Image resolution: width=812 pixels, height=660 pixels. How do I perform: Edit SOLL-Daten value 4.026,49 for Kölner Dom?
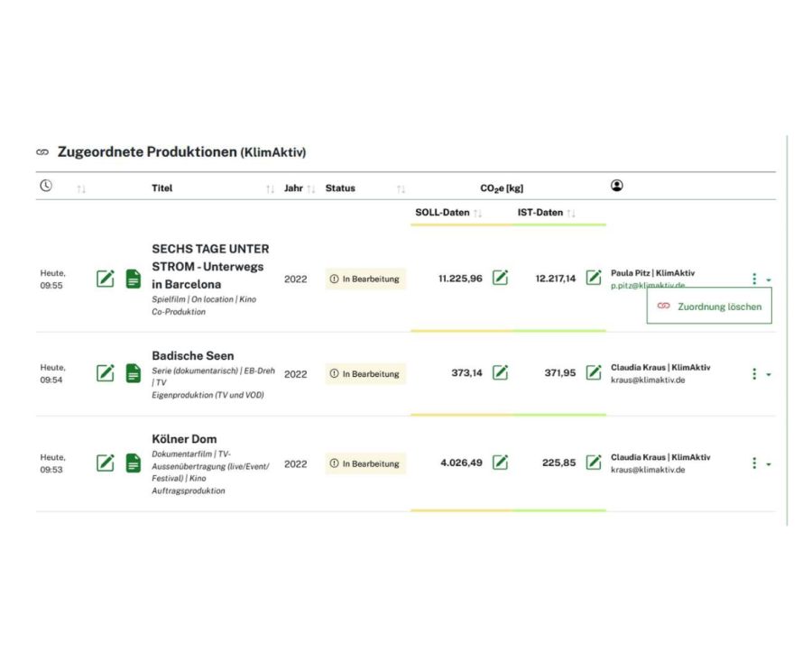[x=501, y=463]
